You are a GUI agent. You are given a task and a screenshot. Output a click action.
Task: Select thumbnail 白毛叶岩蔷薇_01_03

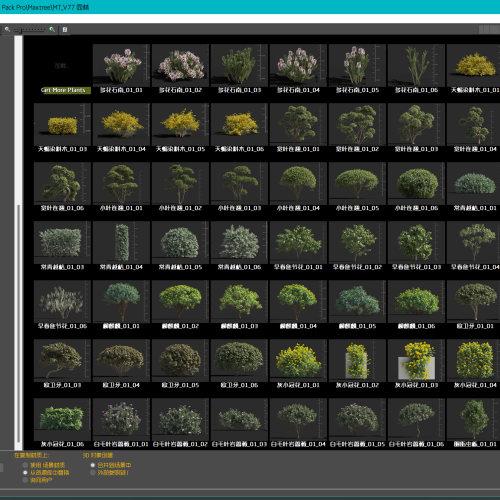239,419
